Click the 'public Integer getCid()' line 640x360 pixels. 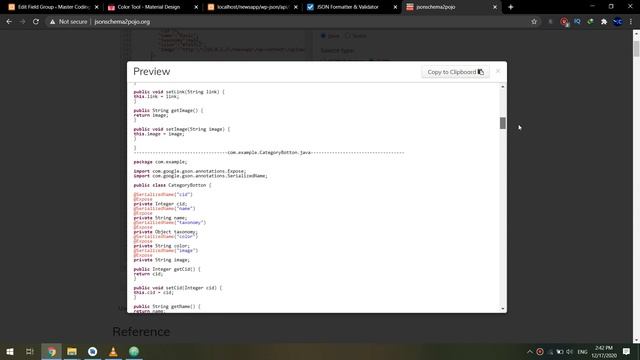point(167,269)
